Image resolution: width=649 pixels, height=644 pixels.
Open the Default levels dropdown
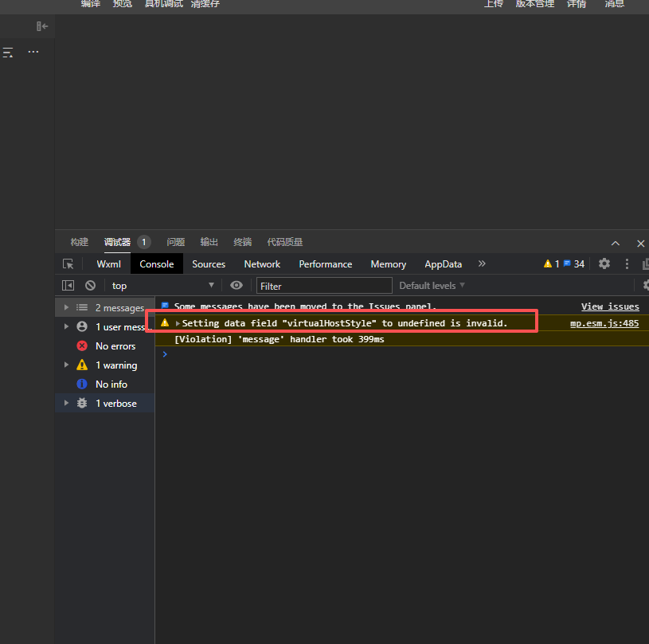click(432, 285)
